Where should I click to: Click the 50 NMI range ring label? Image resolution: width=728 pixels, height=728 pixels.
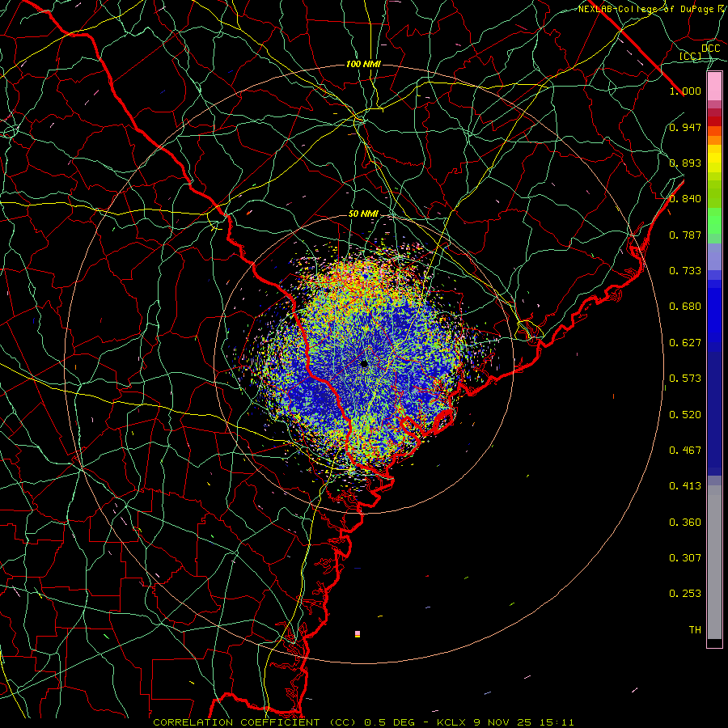[363, 214]
